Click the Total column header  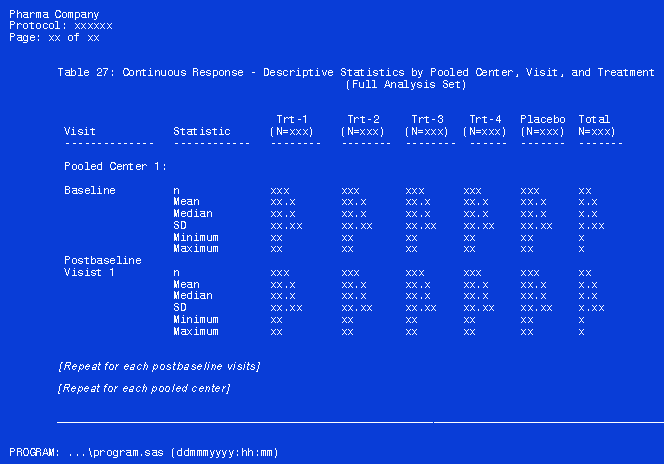(x=594, y=119)
